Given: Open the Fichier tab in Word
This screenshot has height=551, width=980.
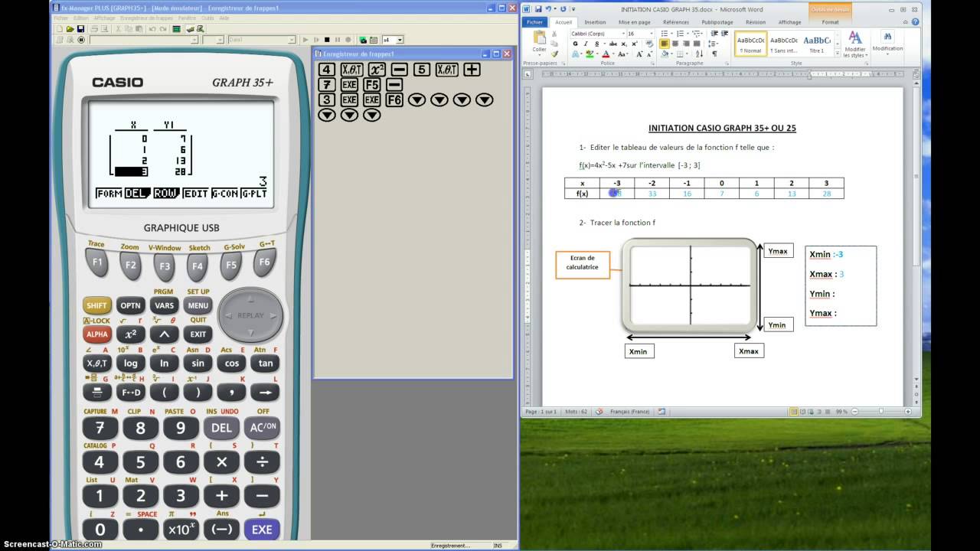Looking at the screenshot, I should click(x=534, y=22).
